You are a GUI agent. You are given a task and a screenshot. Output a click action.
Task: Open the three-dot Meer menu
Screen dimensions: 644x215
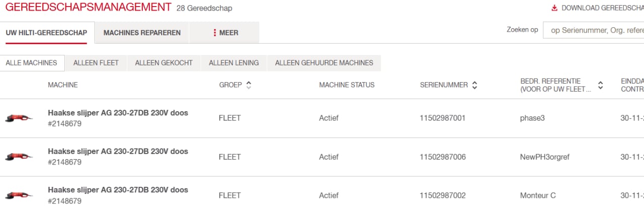pos(225,33)
